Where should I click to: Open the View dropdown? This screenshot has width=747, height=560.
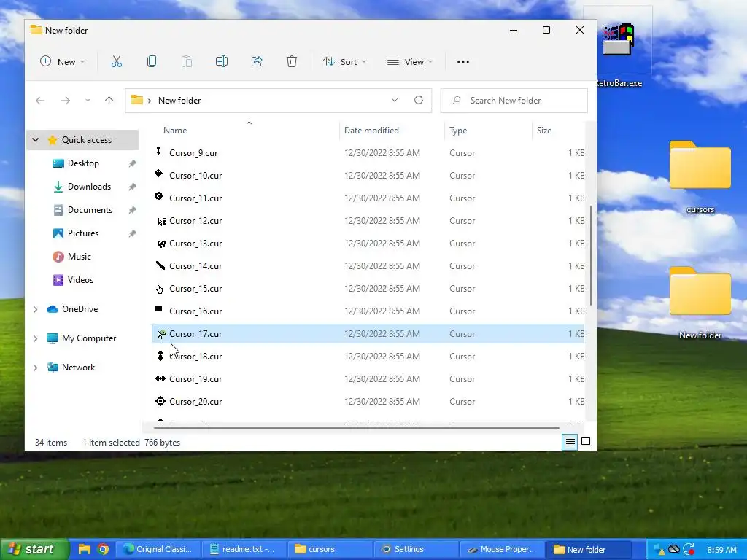[410, 61]
